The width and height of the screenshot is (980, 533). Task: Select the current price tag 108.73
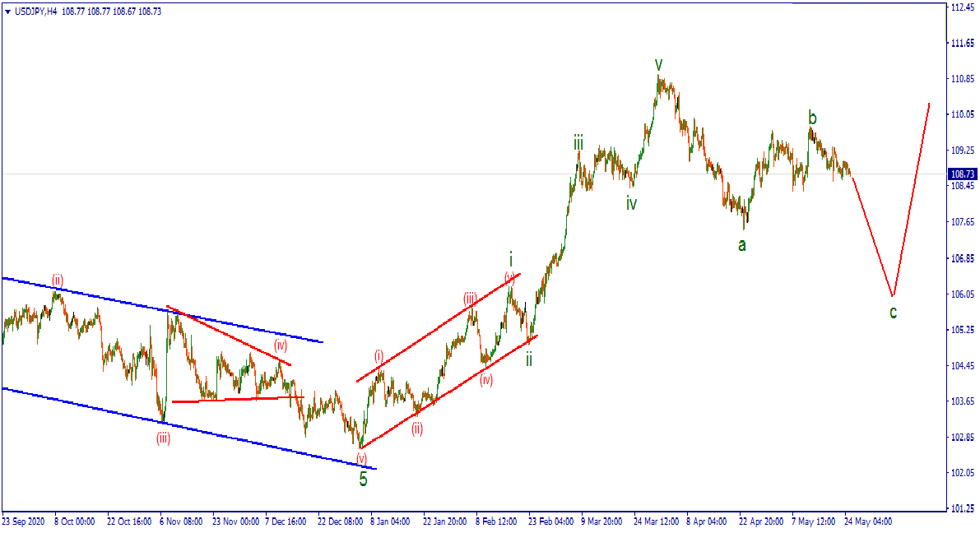(x=962, y=174)
